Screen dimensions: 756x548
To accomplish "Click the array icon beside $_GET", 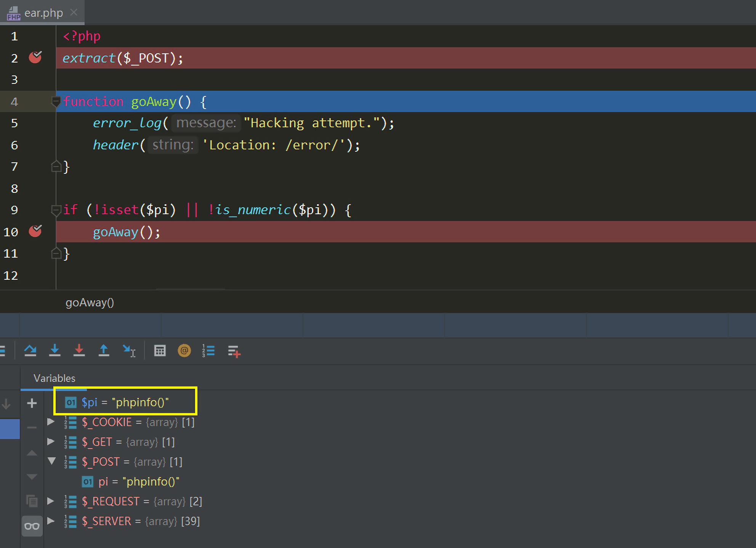I will tap(70, 442).
